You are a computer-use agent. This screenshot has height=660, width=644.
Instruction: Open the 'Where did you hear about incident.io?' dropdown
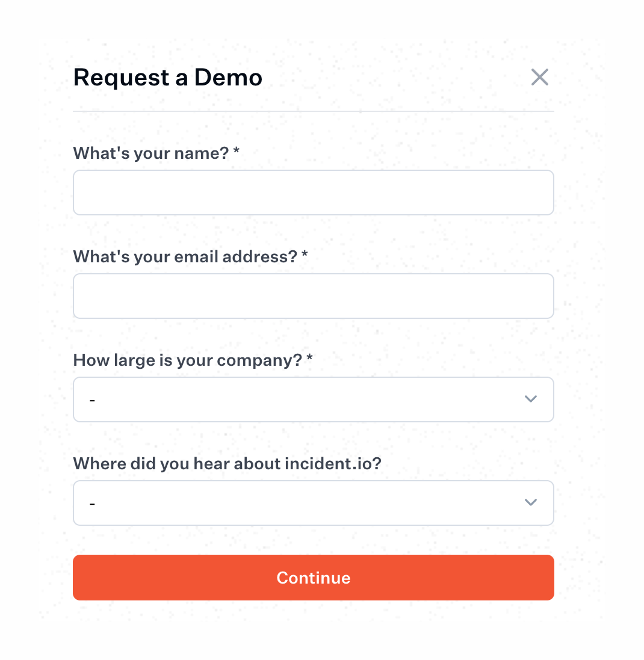tap(313, 502)
